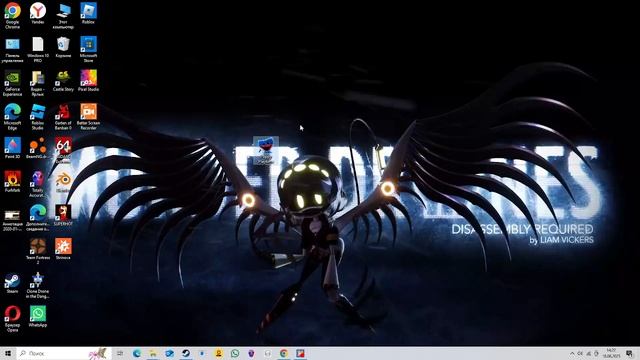Launch the Clone Drone in the Danger Zone shortcut
640x360 pixels.
pyautogui.click(x=38, y=285)
